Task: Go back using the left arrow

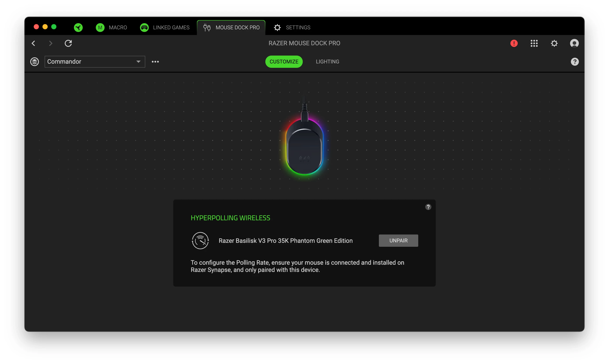Action: click(34, 43)
